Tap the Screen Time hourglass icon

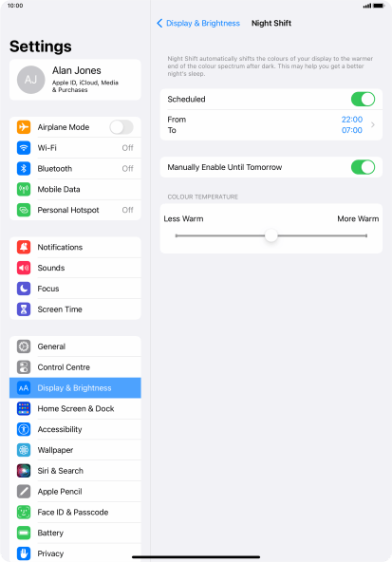pyautogui.click(x=24, y=309)
